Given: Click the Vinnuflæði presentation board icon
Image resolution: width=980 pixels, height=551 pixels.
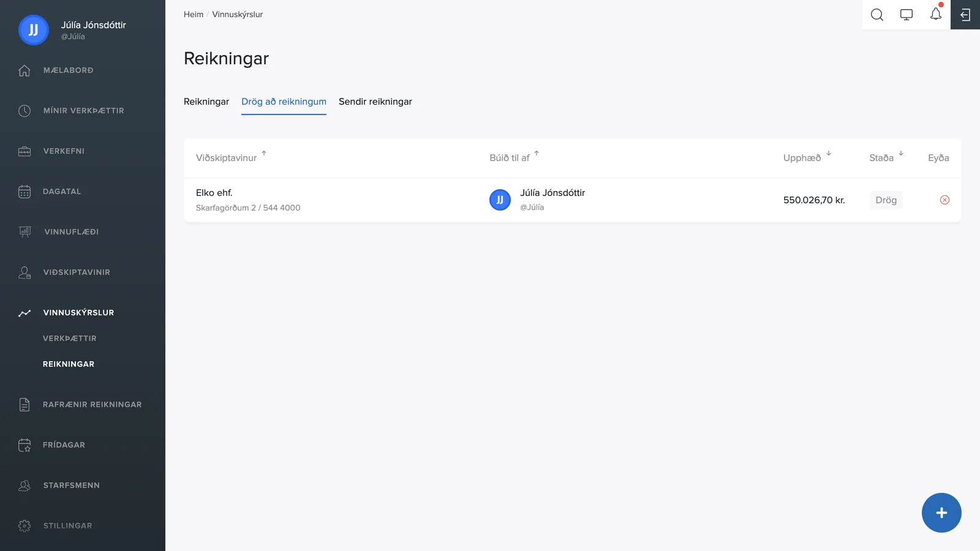Looking at the screenshot, I should point(24,232).
